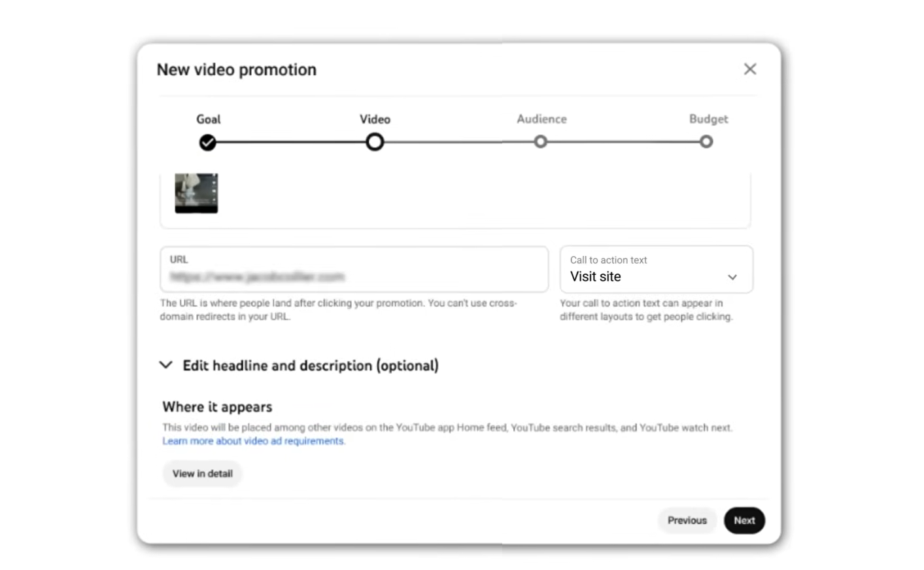This screenshot has width=924, height=570.
Task: Select the Goal step label
Action: coord(208,119)
